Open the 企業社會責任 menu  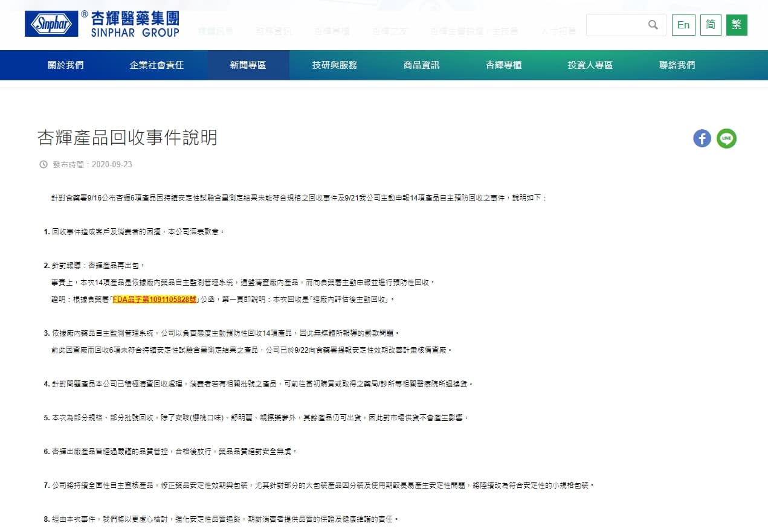[157, 65]
